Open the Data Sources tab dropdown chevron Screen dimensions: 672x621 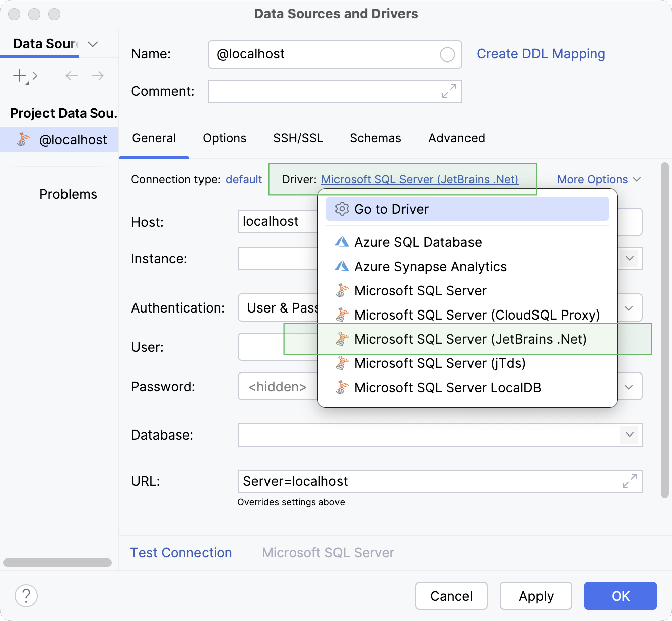point(93,44)
